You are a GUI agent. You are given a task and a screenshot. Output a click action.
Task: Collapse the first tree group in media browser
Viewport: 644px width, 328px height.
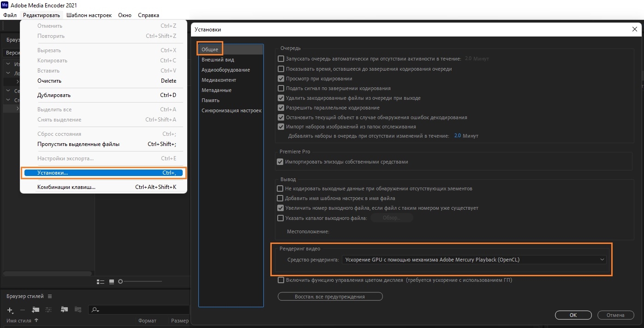8,64
